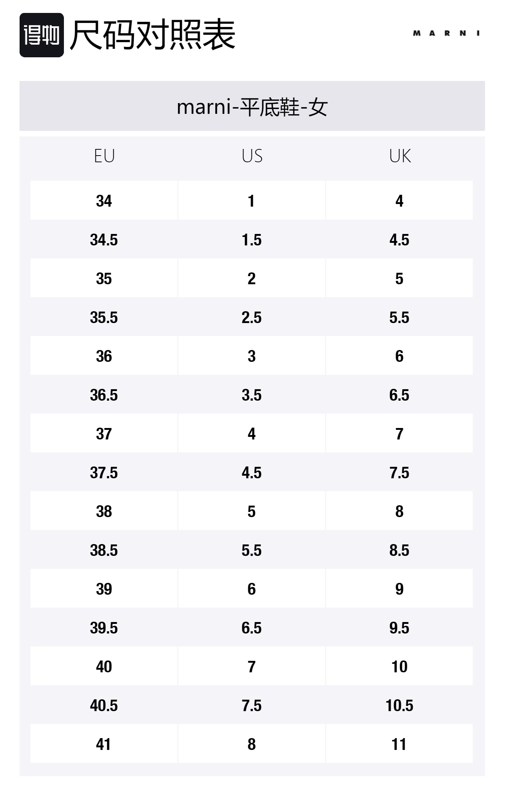Screen dimensions: 532x805
Task: Choose the EU size 37.5 cell
Action: [x=104, y=472]
